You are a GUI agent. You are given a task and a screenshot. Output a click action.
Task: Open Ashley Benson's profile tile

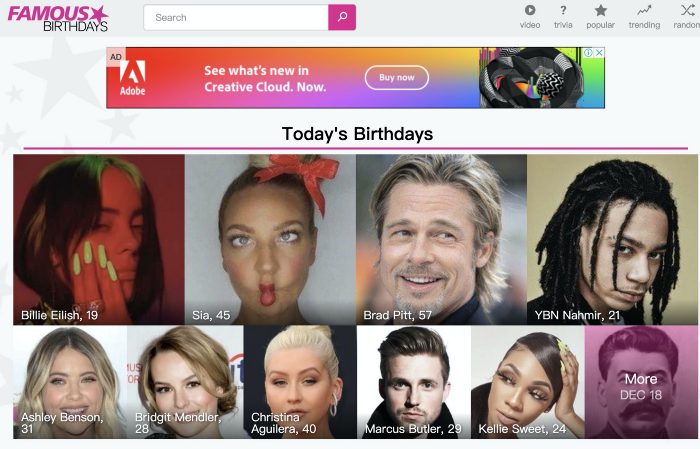[70, 382]
